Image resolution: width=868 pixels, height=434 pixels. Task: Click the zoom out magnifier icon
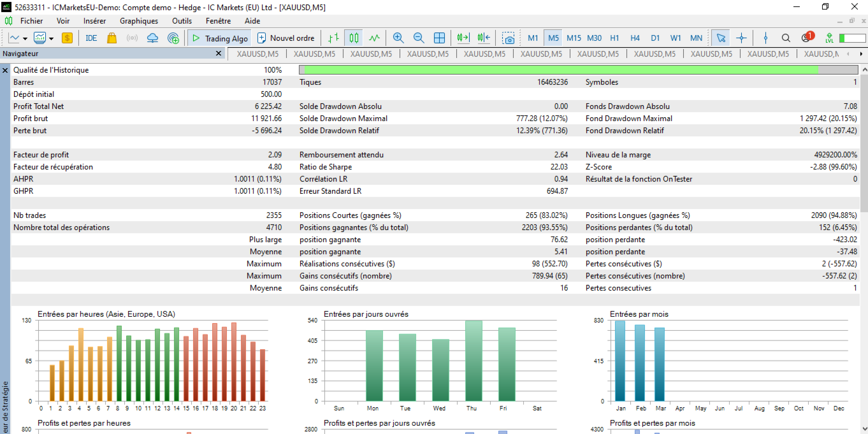pos(419,38)
